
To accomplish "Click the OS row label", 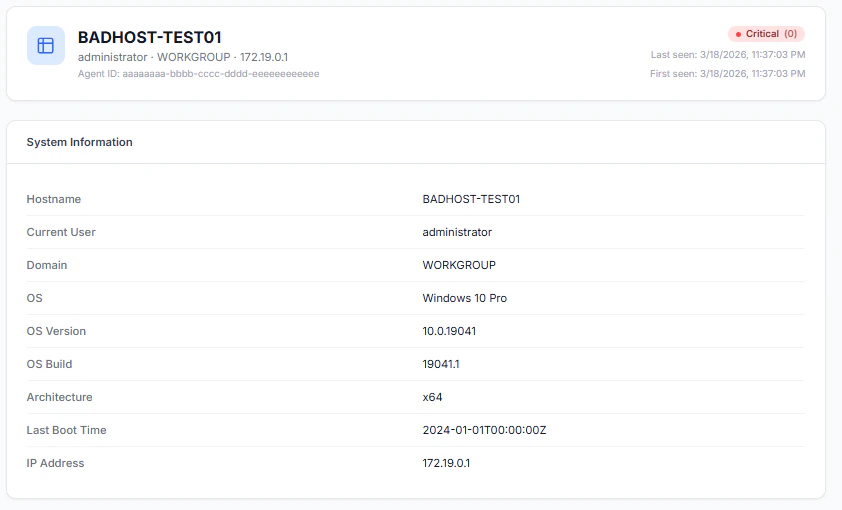I will point(34,298).
